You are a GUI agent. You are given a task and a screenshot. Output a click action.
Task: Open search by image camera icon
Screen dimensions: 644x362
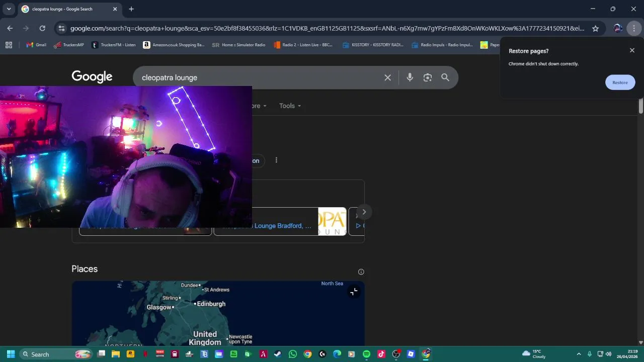pos(428,77)
